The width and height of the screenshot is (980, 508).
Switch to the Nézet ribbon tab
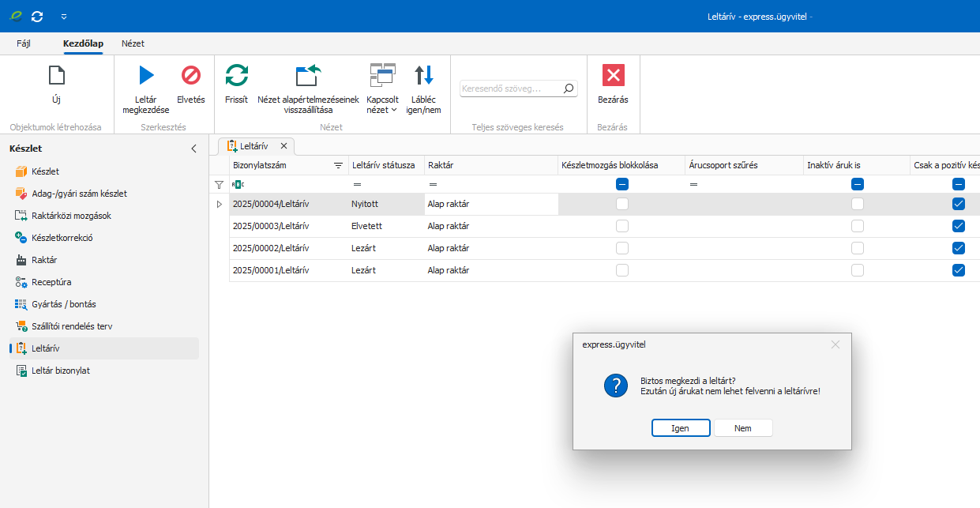[x=133, y=43]
